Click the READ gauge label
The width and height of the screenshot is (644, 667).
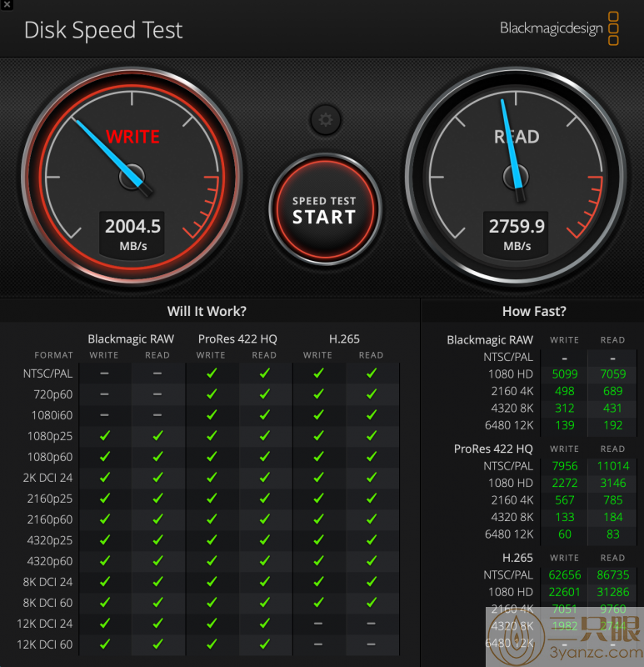coord(517,137)
